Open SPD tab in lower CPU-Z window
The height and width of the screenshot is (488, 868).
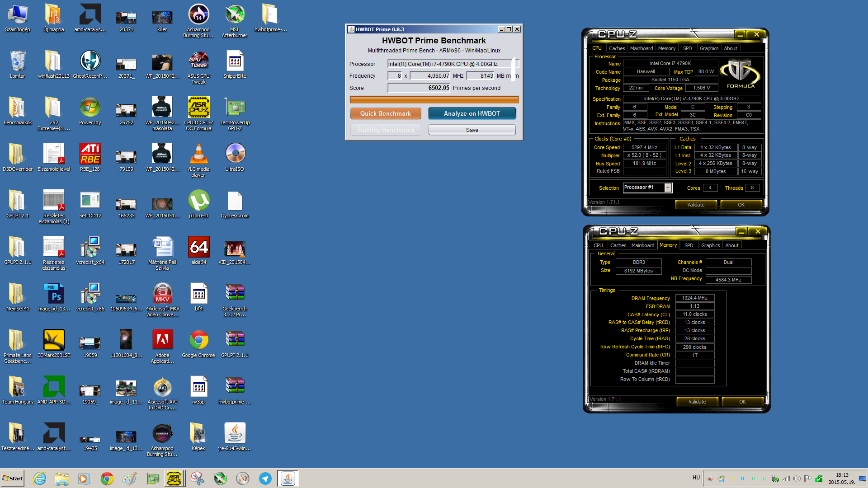689,245
